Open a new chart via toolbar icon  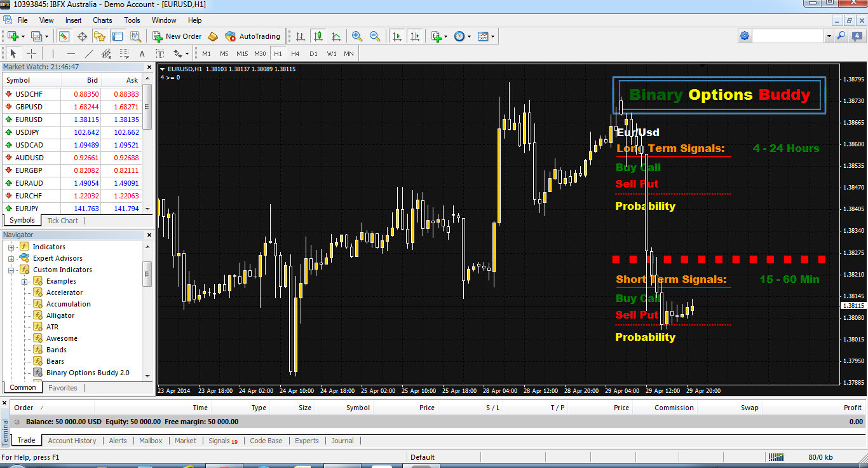click(12, 36)
